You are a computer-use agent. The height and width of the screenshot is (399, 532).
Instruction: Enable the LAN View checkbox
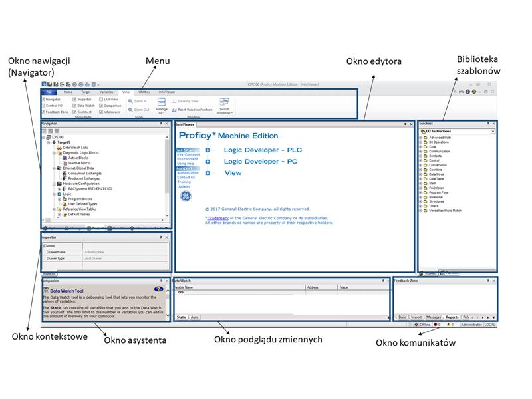coord(101,99)
